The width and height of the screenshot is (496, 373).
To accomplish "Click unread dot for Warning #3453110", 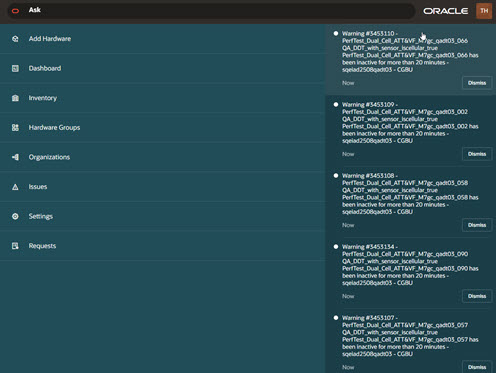I will [x=336, y=33].
